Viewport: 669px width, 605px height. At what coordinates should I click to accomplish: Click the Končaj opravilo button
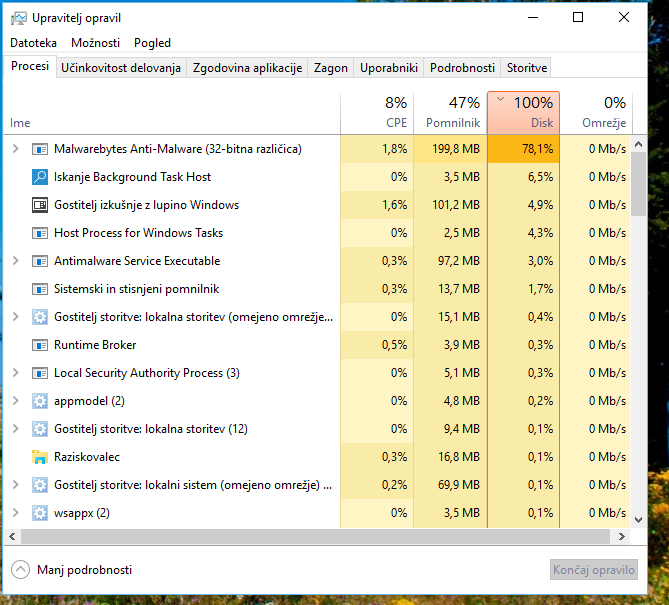(594, 570)
